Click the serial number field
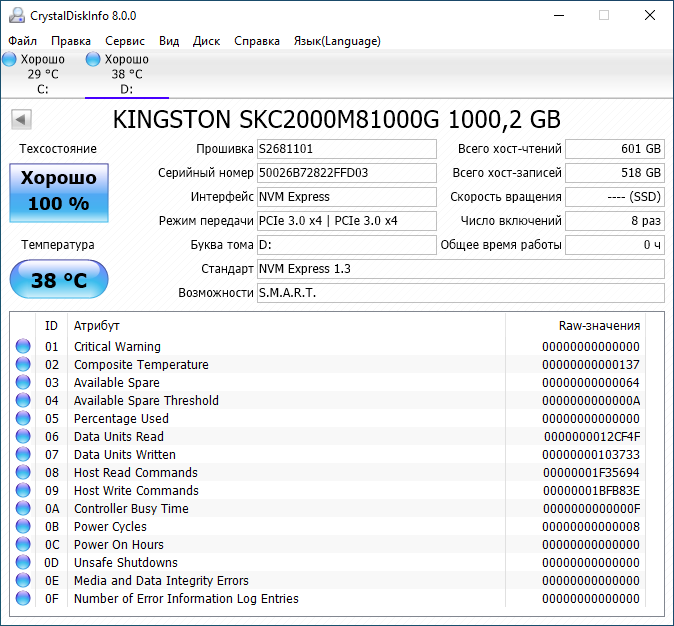The width and height of the screenshot is (674, 626). coord(347,173)
